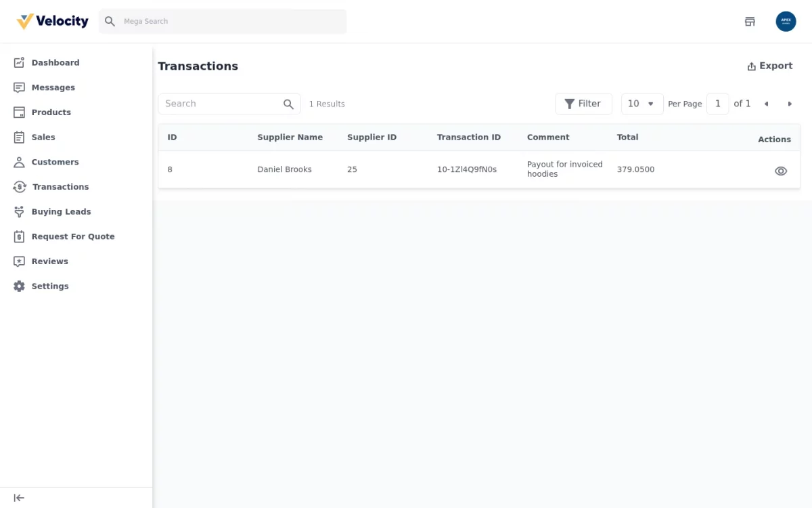Go to next page arrow
This screenshot has width=812, height=508.
click(789, 104)
